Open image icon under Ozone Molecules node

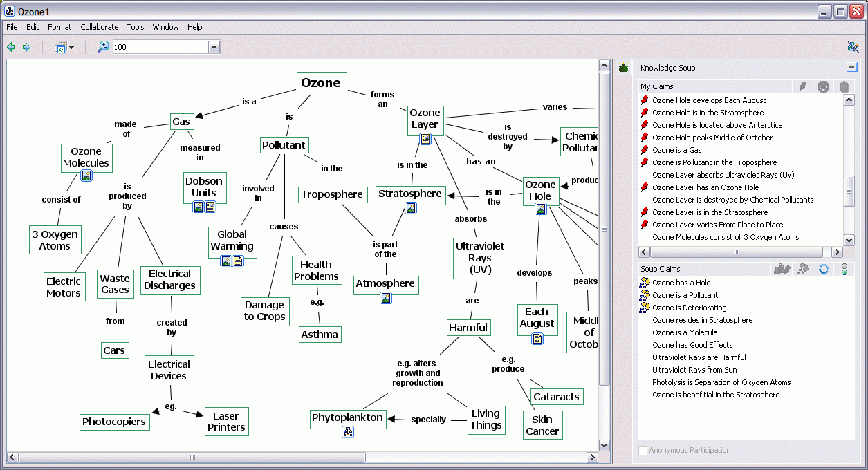coord(86,176)
